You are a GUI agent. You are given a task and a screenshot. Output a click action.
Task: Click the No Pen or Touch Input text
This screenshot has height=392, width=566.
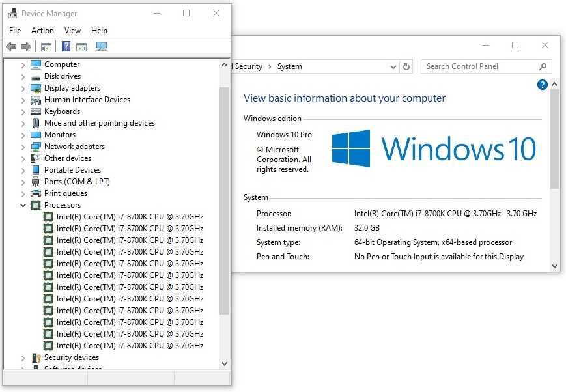439,257
